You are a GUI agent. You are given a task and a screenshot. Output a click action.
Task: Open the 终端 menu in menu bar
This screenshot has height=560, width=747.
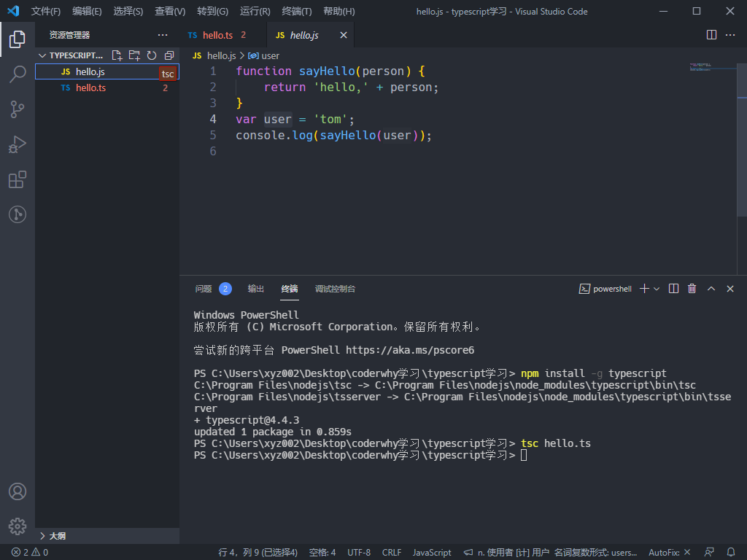pyautogui.click(x=295, y=11)
